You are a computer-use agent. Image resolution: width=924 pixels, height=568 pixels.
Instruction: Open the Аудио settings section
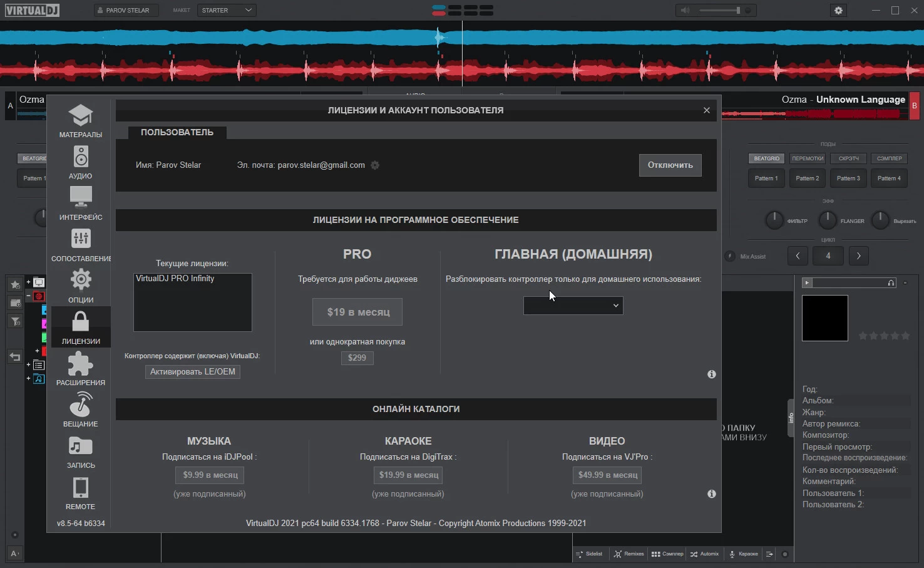coord(80,162)
